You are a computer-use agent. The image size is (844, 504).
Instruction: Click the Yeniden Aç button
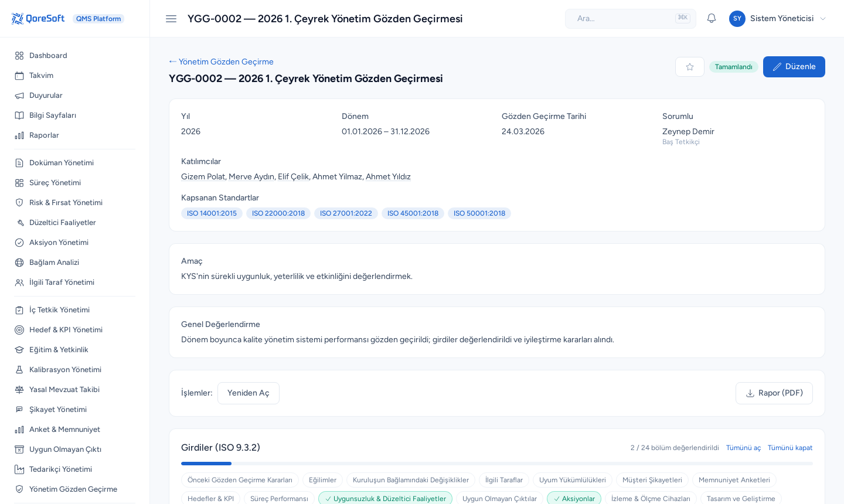pos(249,393)
